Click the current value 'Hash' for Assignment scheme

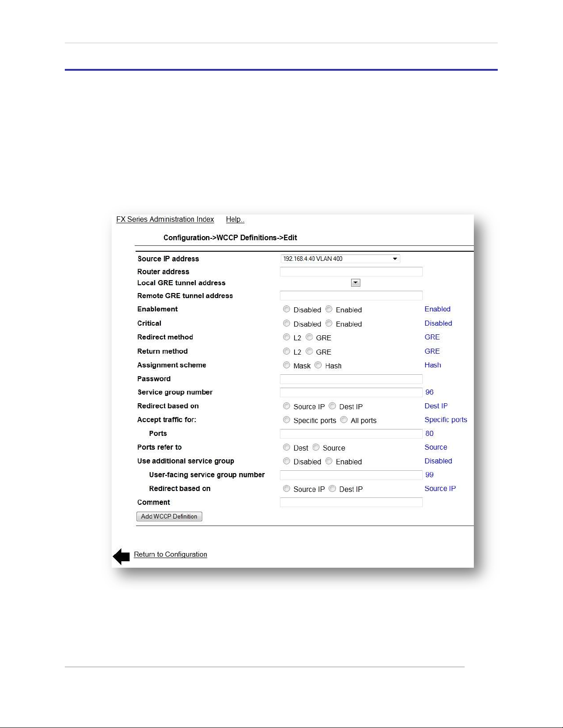pyautogui.click(x=433, y=365)
